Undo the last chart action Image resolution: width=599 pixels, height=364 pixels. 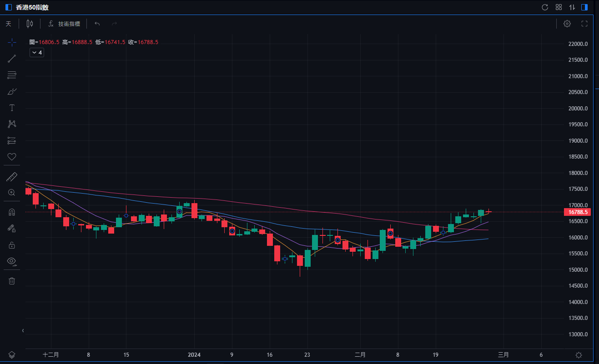coord(97,24)
